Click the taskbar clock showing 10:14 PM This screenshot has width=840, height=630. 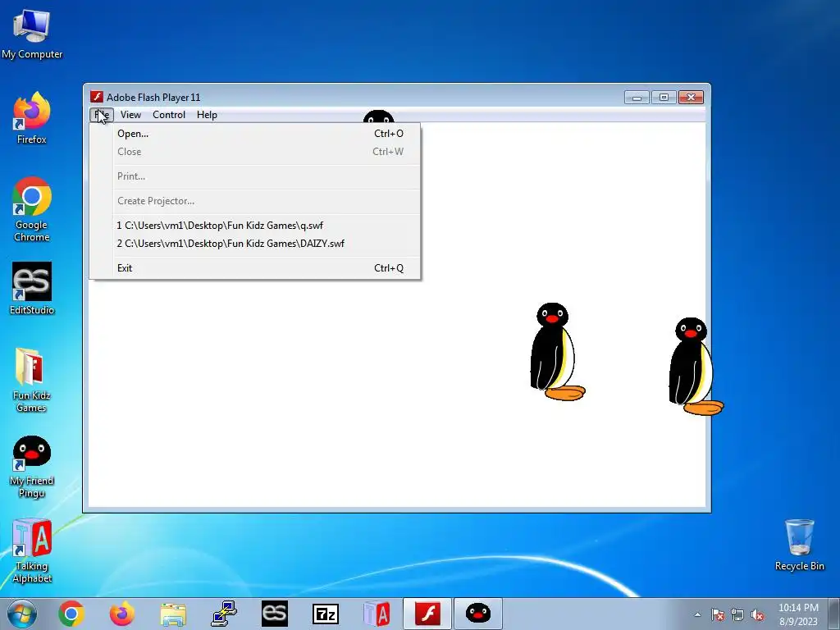pos(798,614)
